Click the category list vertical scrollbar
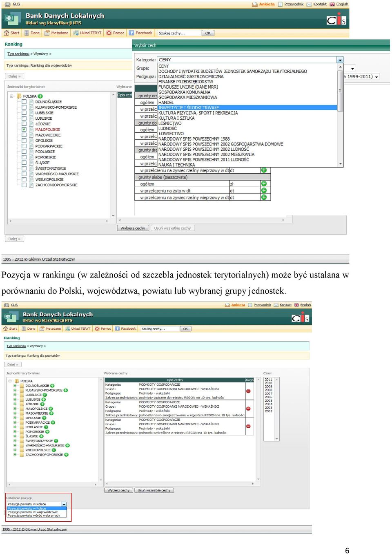 (x=340, y=115)
